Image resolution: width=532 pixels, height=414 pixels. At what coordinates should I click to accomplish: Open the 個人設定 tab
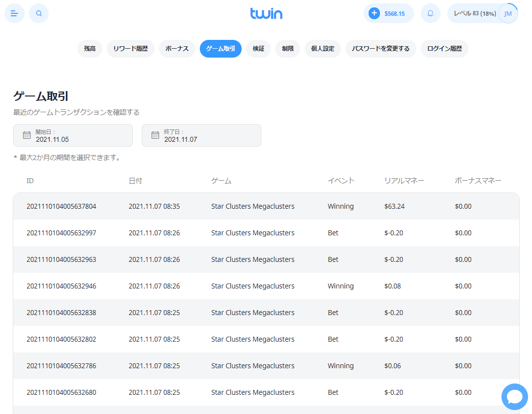[323, 49]
